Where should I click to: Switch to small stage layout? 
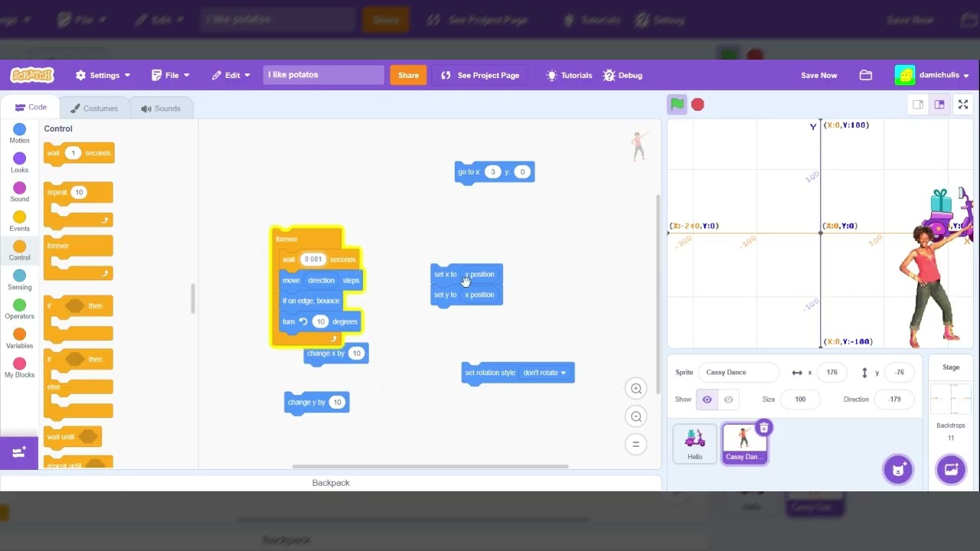tap(918, 104)
